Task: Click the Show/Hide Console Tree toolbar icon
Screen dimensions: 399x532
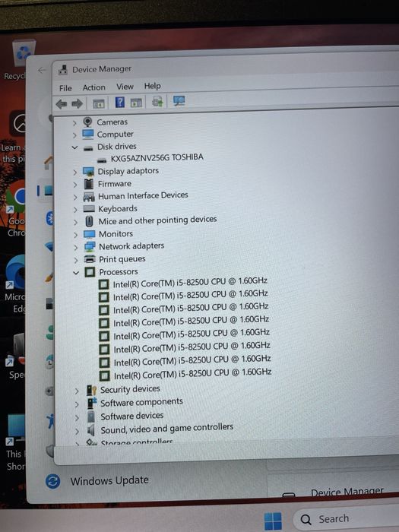Action: point(98,103)
